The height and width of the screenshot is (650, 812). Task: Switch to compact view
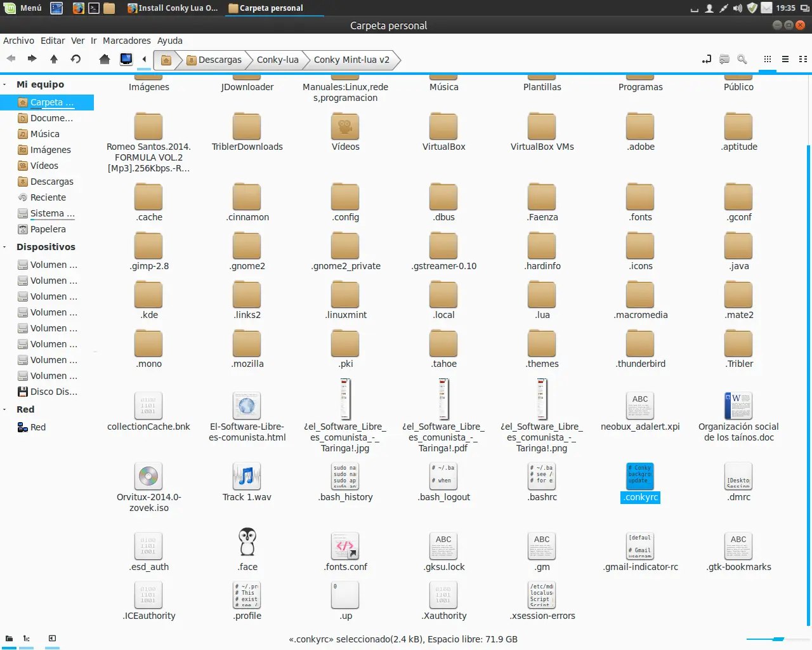(x=803, y=59)
